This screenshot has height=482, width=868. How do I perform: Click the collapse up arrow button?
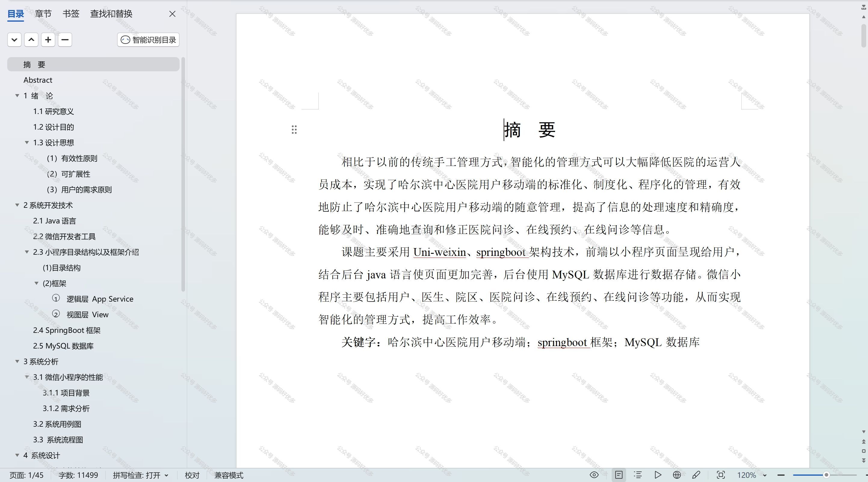(31, 40)
